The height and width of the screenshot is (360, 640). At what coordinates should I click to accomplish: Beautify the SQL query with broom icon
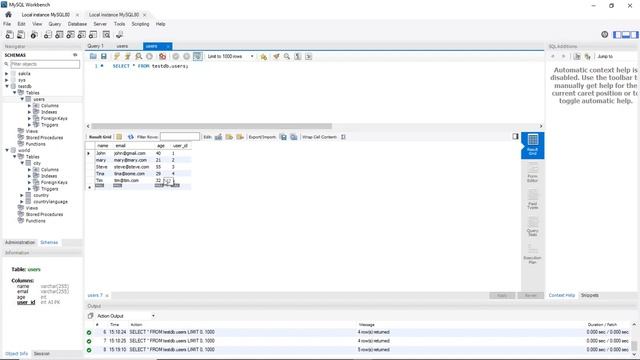click(x=276, y=56)
